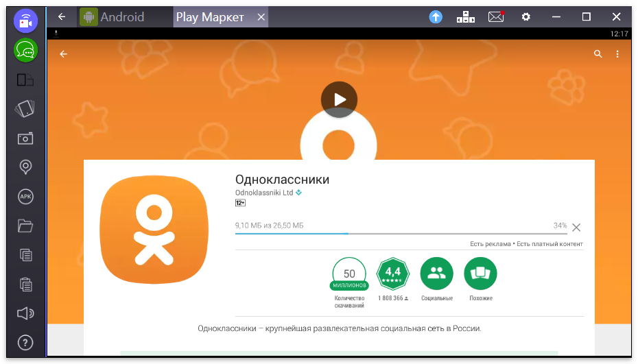Image resolution: width=638 pixels, height=364 pixels.
Task: Click the 9,10 МБ из 26,50 МБ text
Action: [270, 226]
